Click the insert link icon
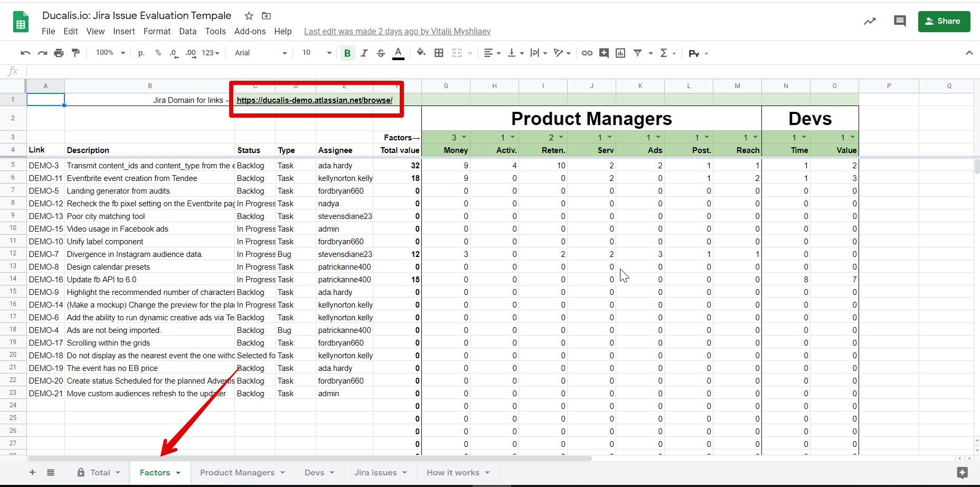The width and height of the screenshot is (980, 487). 587,53
